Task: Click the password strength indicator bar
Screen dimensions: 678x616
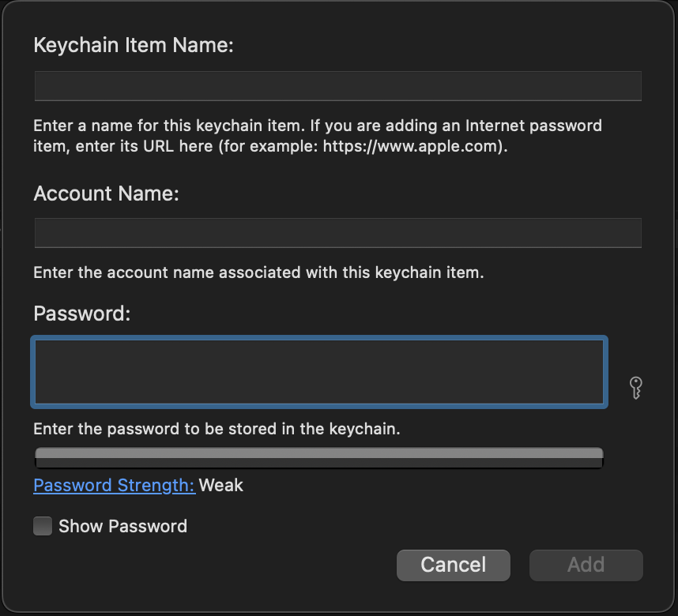Action: [319, 455]
